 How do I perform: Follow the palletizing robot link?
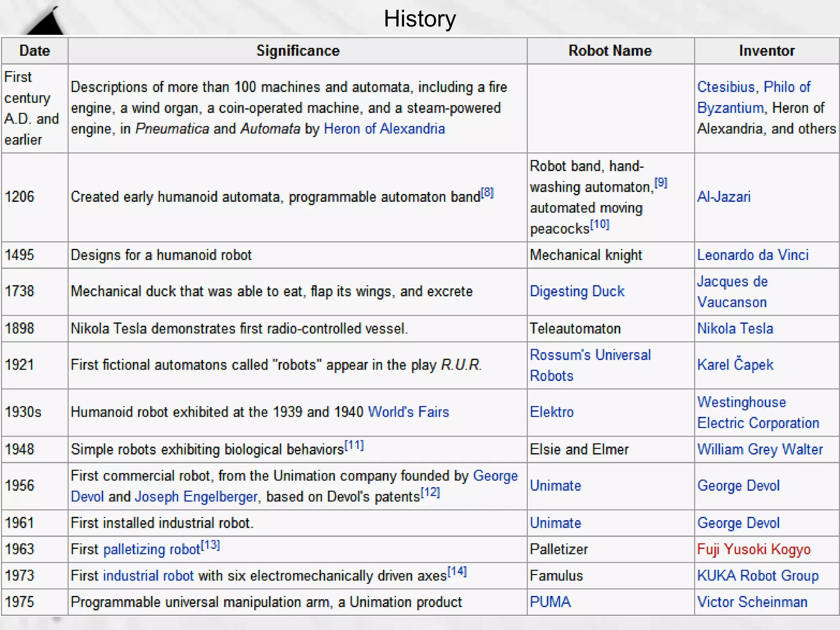click(152, 549)
